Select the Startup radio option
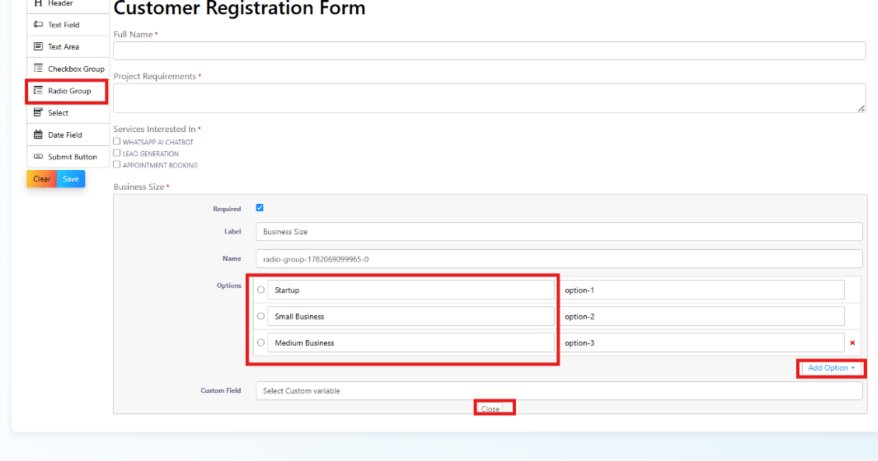Image resolution: width=878 pixels, height=461 pixels. coord(261,290)
